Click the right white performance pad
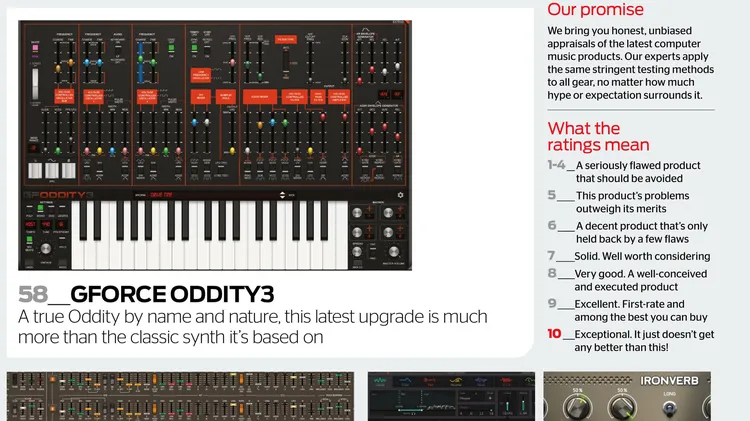Screen dimensions: 750x421 (68, 170)
